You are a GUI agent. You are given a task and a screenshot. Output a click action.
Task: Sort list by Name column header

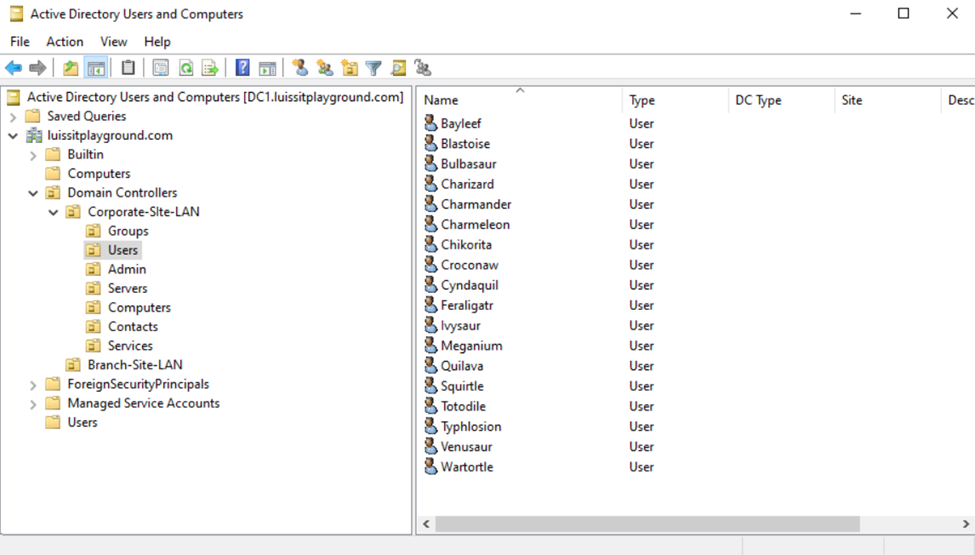point(520,100)
